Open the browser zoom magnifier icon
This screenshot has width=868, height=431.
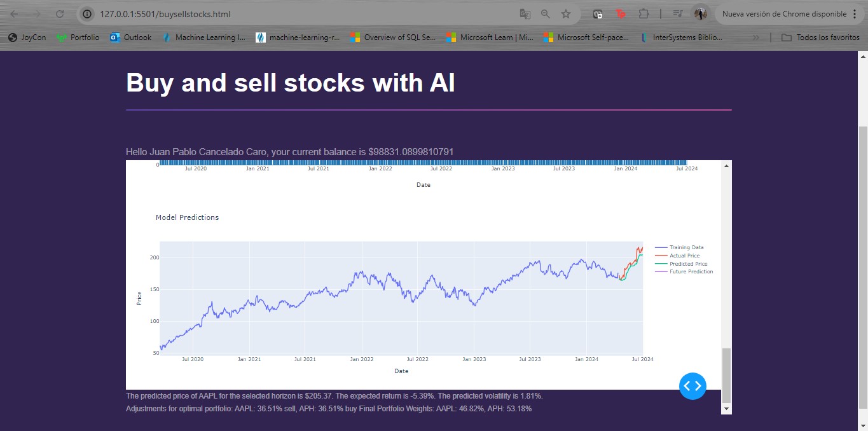pyautogui.click(x=546, y=14)
